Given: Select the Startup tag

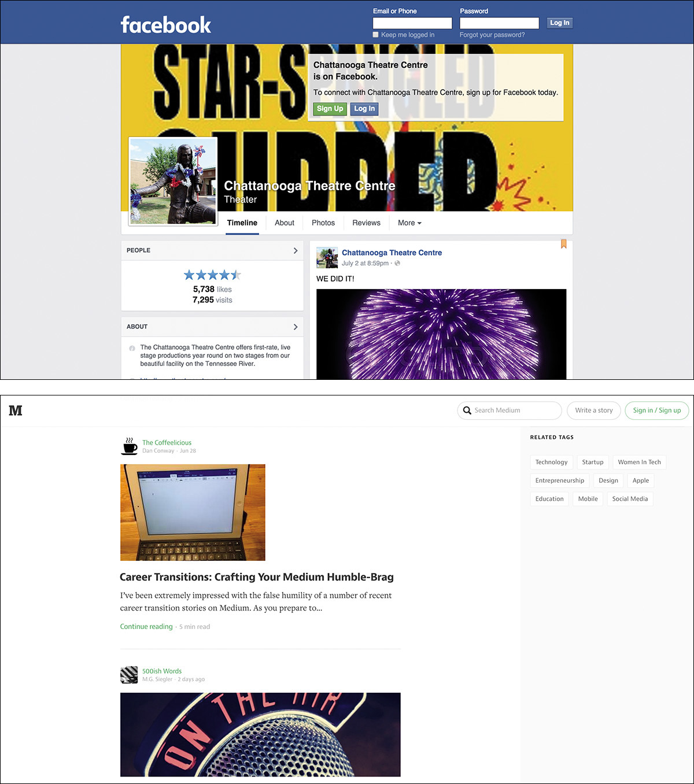Looking at the screenshot, I should tap(593, 462).
